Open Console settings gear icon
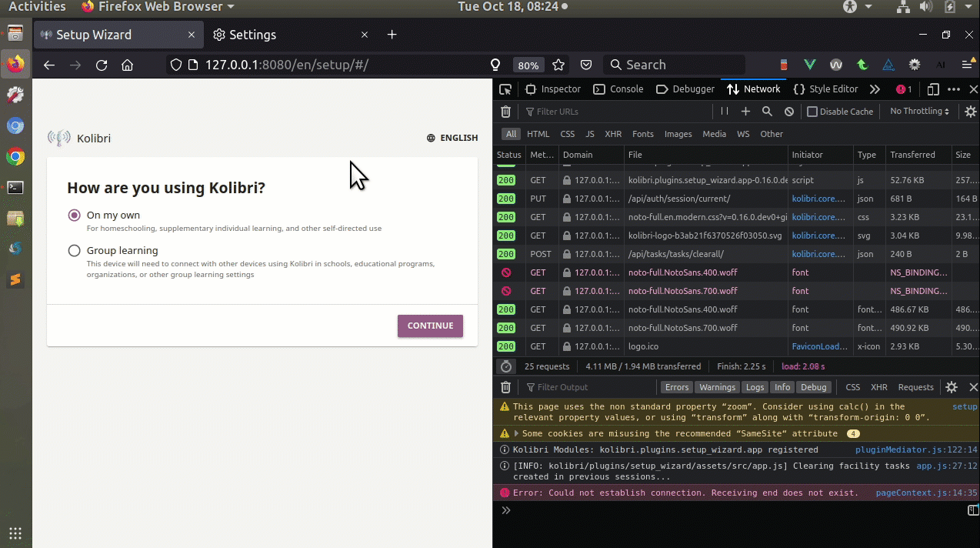The image size is (980, 548). [952, 387]
